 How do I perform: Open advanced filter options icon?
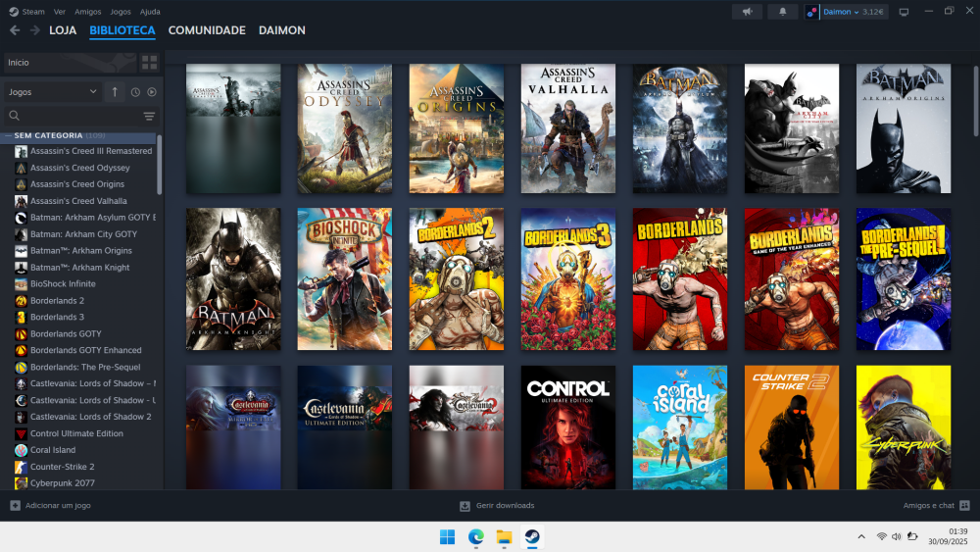pos(149,116)
